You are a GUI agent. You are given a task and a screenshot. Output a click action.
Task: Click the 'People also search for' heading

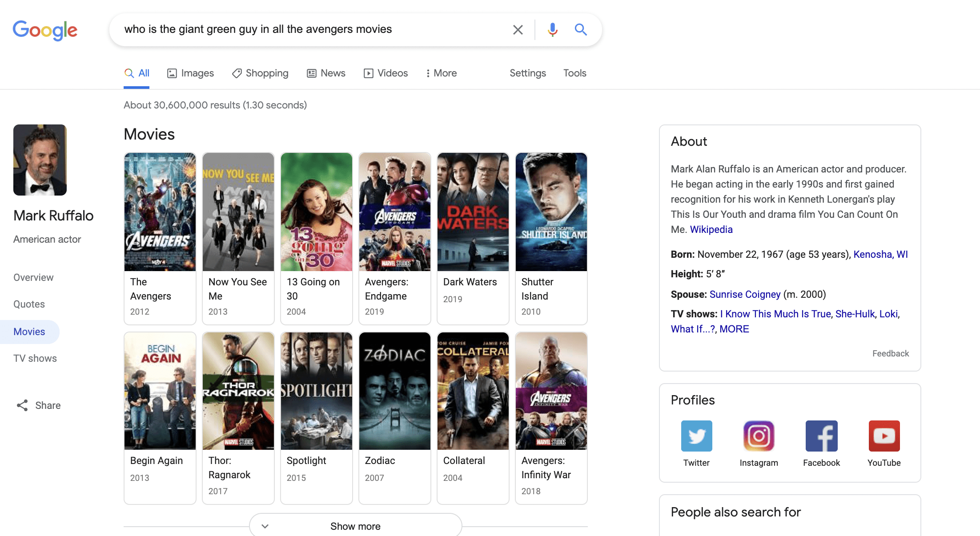coord(735,512)
